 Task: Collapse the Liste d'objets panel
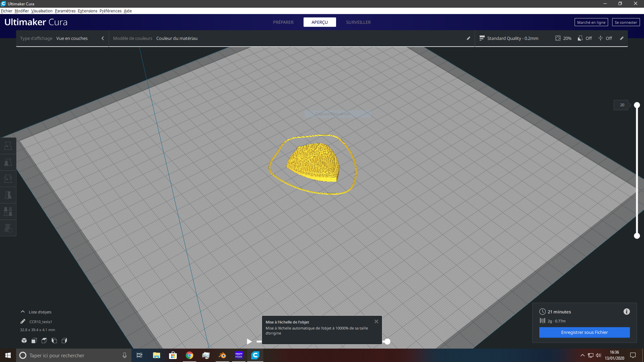23,312
